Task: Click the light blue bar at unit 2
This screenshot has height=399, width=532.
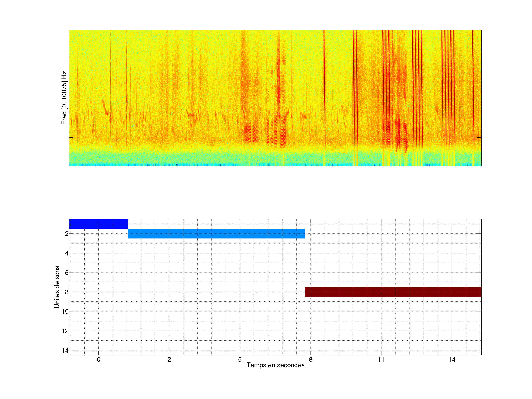Action: [x=216, y=233]
